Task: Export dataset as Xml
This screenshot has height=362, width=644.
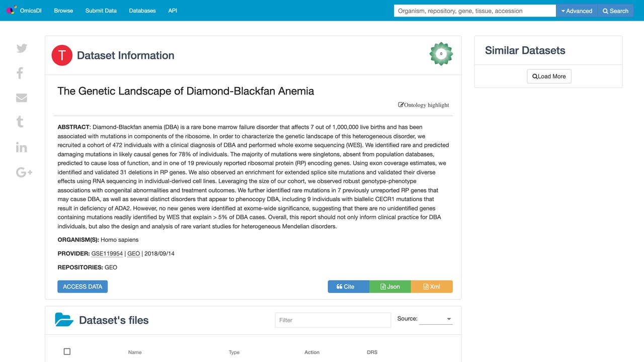Action: 432,287
